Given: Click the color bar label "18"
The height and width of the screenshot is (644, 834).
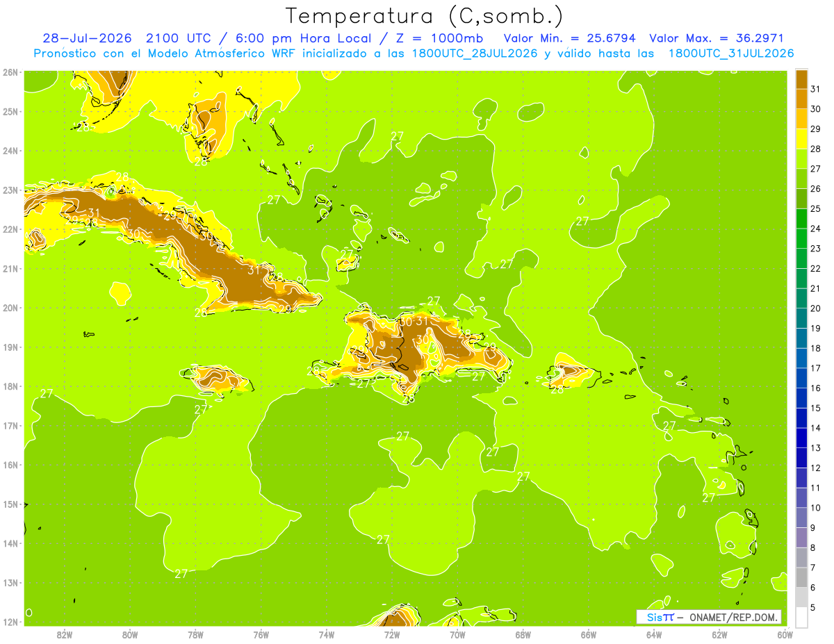Looking at the screenshot, I should point(815,348).
